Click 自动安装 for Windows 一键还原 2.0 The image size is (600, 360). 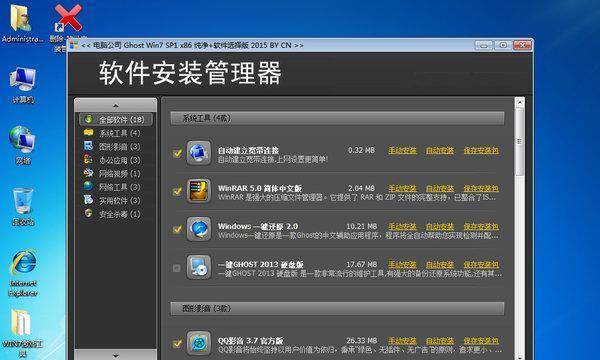(x=440, y=226)
